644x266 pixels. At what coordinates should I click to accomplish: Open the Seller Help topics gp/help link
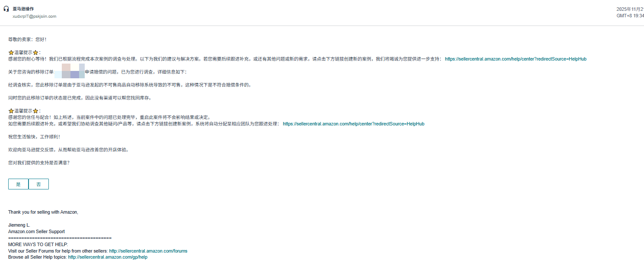108,257
